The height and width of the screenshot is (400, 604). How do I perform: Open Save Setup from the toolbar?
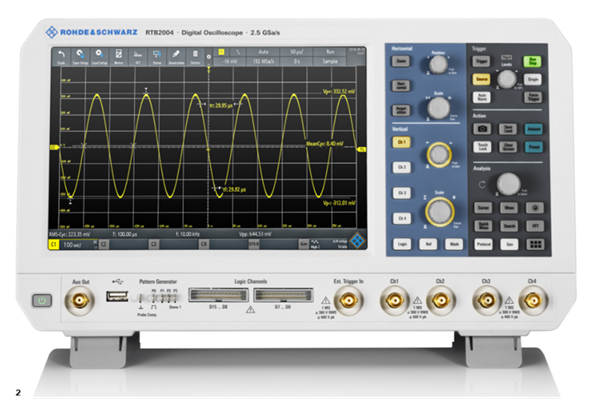[80, 55]
